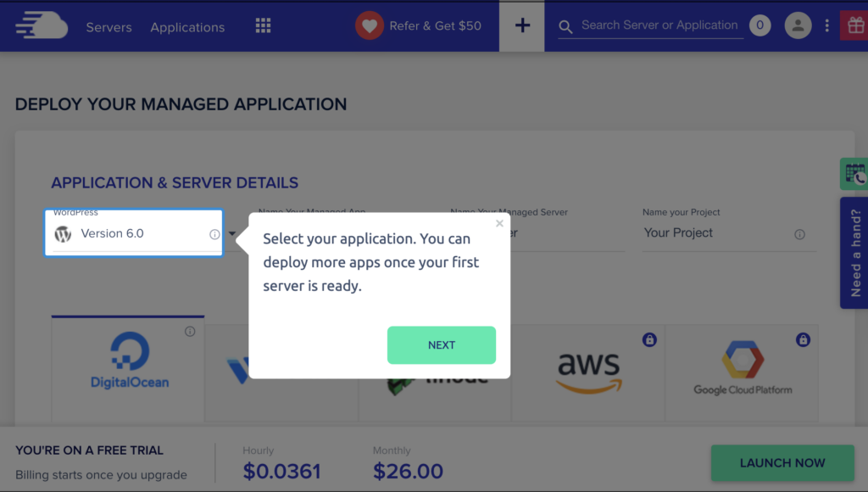Expand the WordPress version dropdown arrow

click(x=232, y=234)
